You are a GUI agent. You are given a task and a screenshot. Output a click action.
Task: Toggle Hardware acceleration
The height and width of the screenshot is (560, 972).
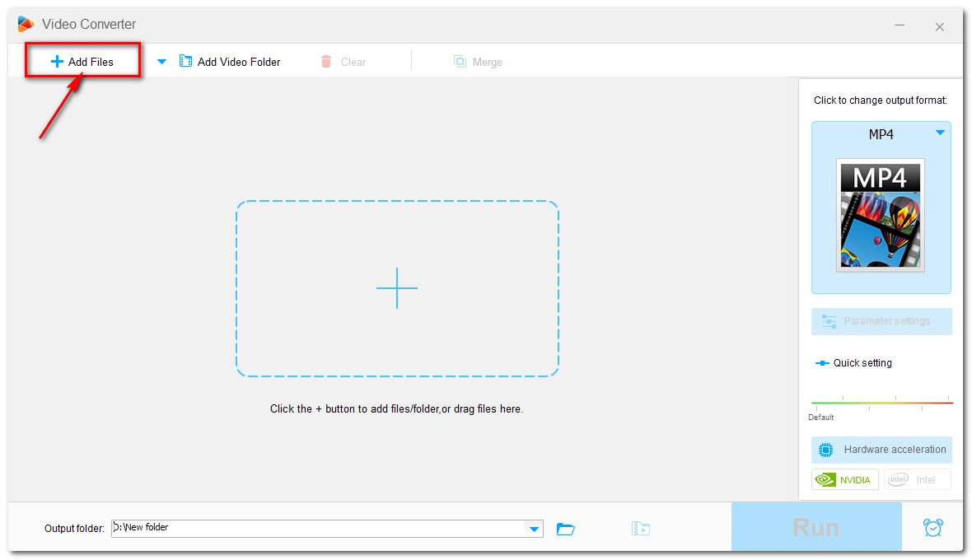[881, 450]
